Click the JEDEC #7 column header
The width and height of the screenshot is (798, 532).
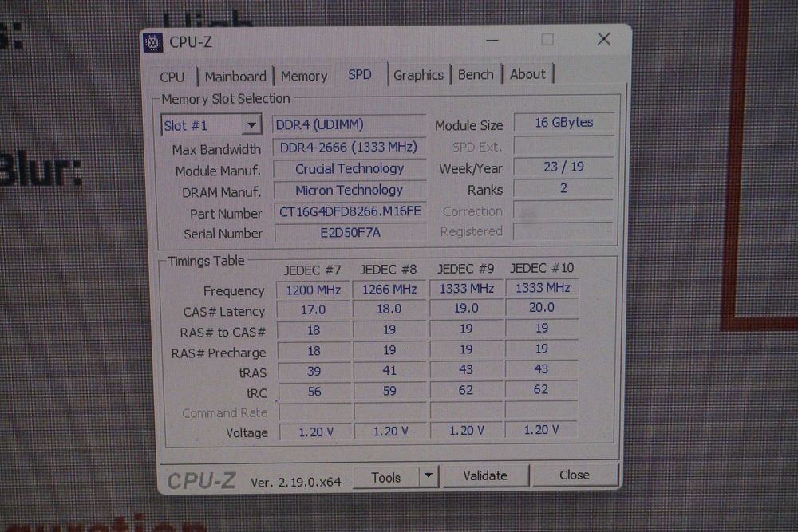click(x=312, y=270)
